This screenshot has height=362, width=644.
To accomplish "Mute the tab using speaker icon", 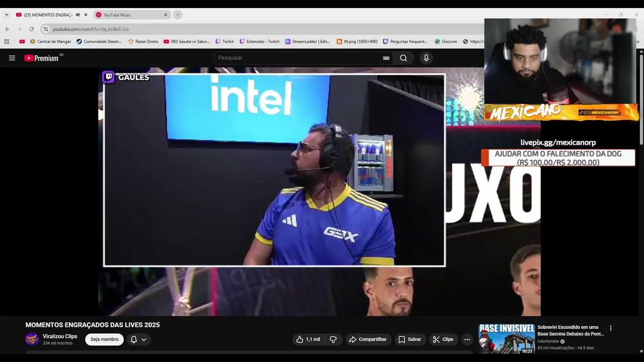I will [x=77, y=15].
